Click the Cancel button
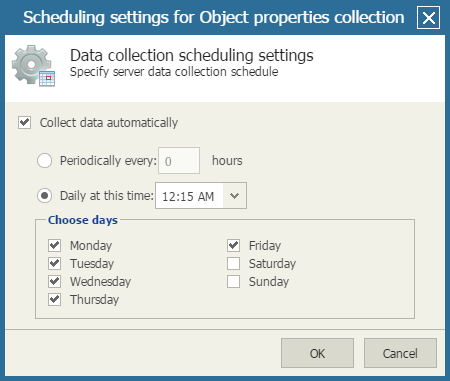Image resolution: width=450 pixels, height=381 pixels. tap(400, 353)
